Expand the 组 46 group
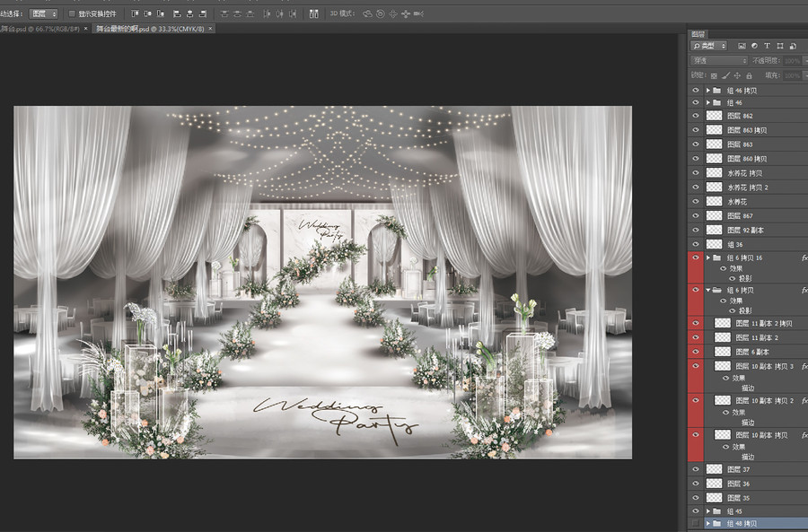808x532 pixels. coord(708,102)
